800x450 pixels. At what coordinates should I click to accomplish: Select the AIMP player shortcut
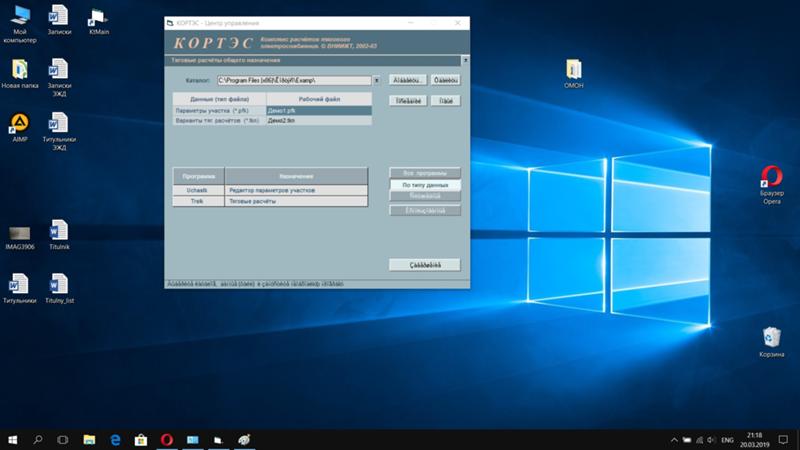tap(20, 128)
